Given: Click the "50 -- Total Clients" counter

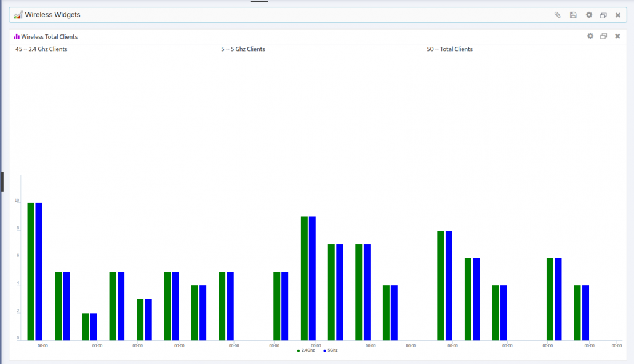Looking at the screenshot, I should coord(450,49).
